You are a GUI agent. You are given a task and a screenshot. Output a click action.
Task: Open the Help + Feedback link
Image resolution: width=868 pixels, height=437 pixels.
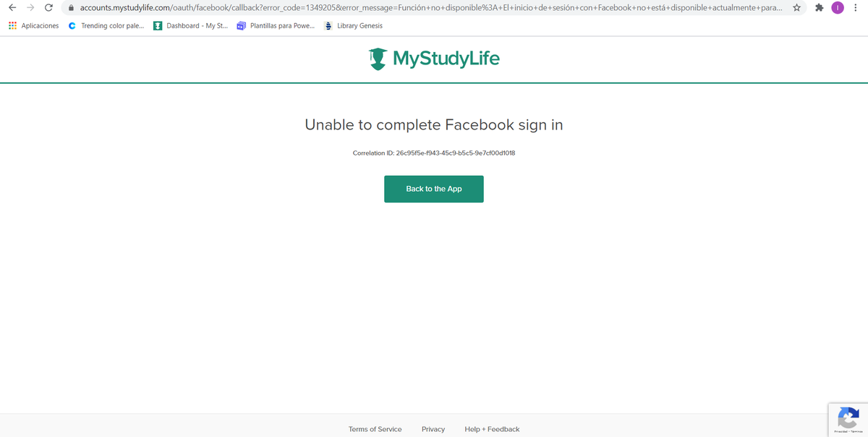tap(492, 429)
